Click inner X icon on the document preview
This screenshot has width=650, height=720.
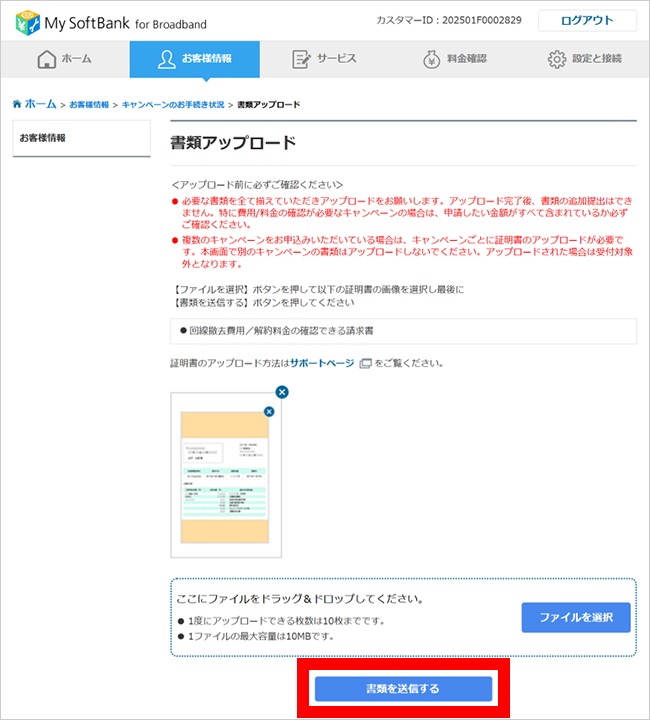point(268,411)
